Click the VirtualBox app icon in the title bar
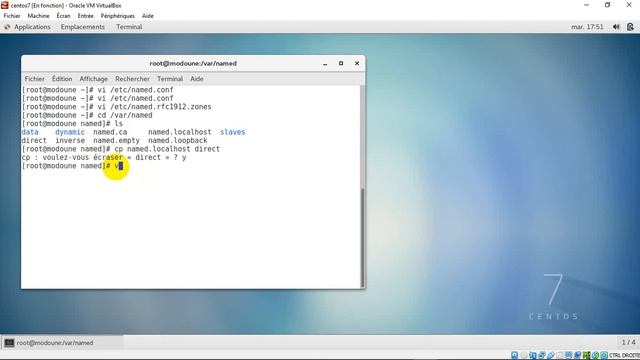The width and height of the screenshot is (640, 360). (x=5, y=5)
